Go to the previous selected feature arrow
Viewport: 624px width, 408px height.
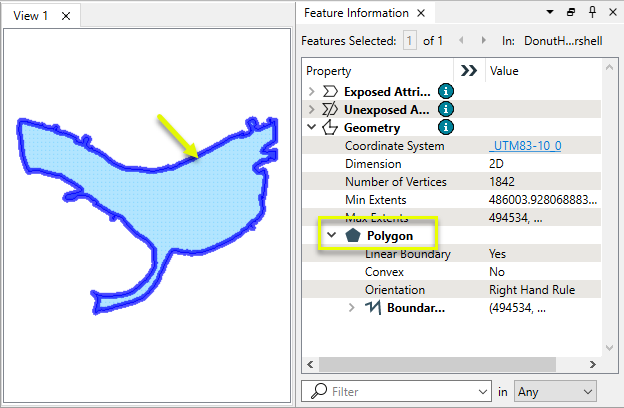(x=459, y=41)
